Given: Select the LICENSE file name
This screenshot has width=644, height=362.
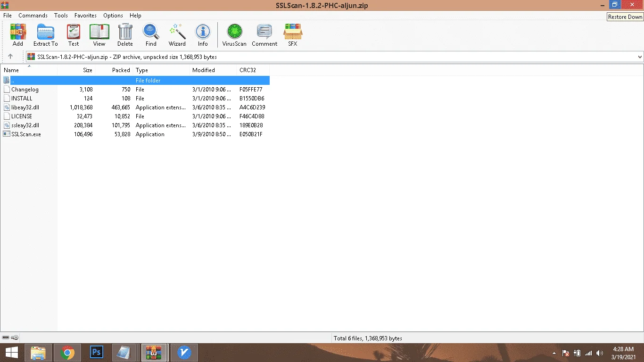Looking at the screenshot, I should pyautogui.click(x=22, y=116).
